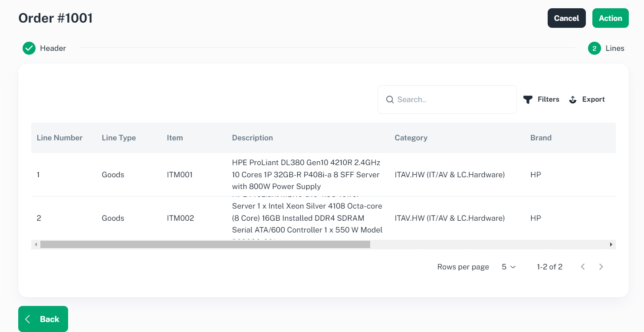The width and height of the screenshot is (644, 332).
Task: Click the Category column header
Action: point(411,138)
